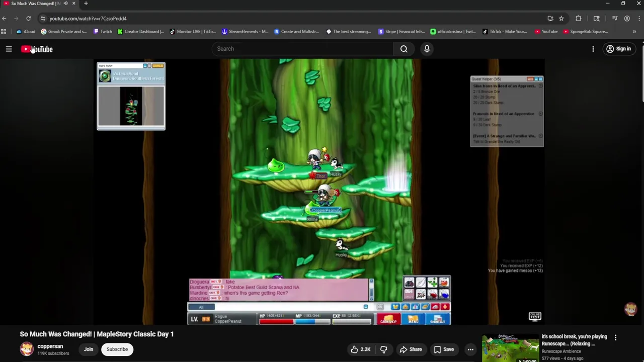Close the So Much Was Changed tab
The image size is (644, 362).
[73, 4]
